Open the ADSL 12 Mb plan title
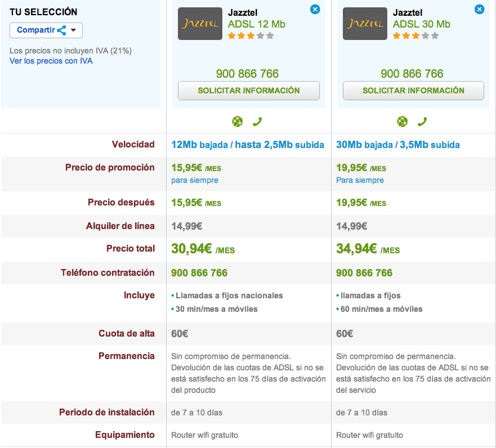 click(x=257, y=24)
